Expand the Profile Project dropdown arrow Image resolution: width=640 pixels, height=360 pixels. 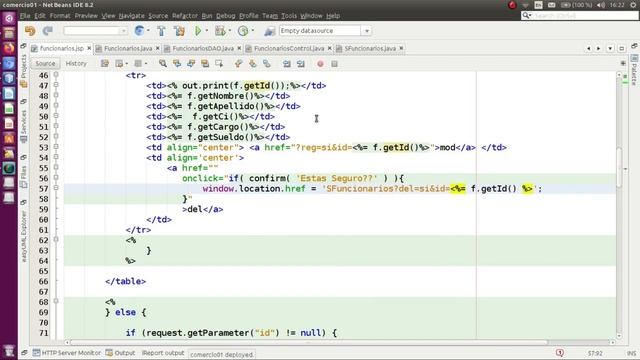[253, 31]
